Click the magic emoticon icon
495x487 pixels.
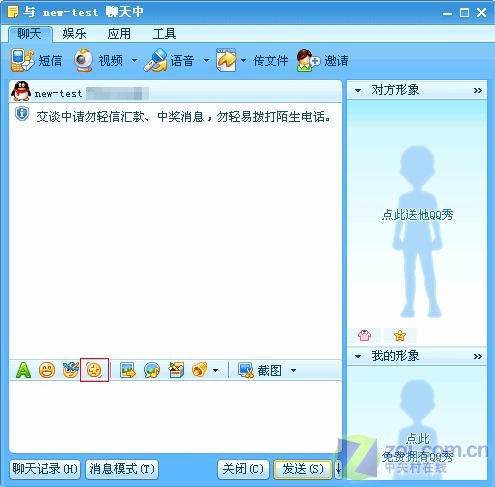[x=71, y=370]
